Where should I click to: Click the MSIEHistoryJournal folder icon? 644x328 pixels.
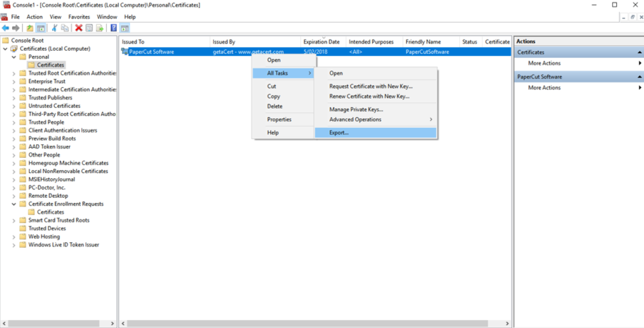coord(23,179)
